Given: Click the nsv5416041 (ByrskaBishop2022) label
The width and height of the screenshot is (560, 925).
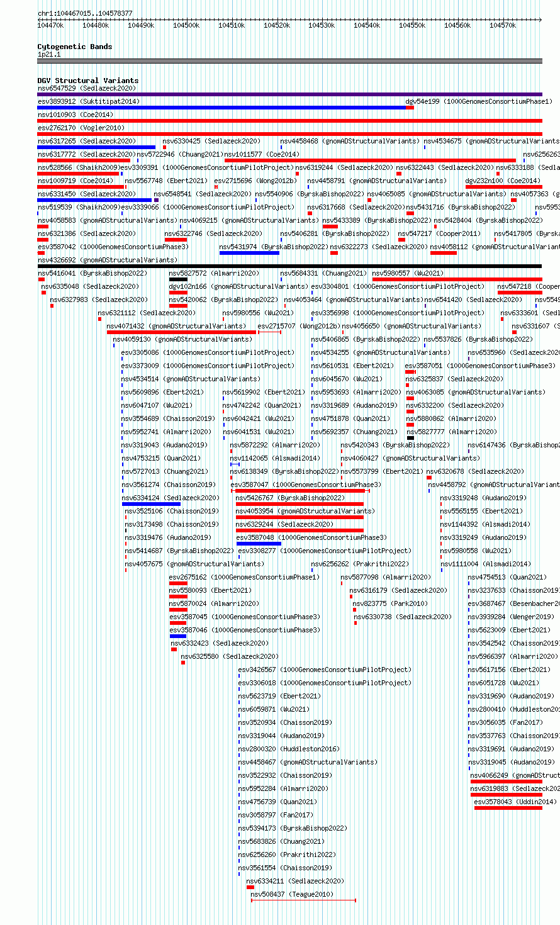Looking at the screenshot, I should coord(92,274).
